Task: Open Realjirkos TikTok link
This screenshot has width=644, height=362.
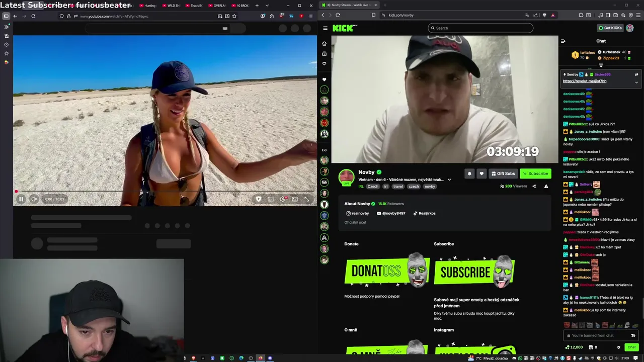Action: [x=425, y=213]
